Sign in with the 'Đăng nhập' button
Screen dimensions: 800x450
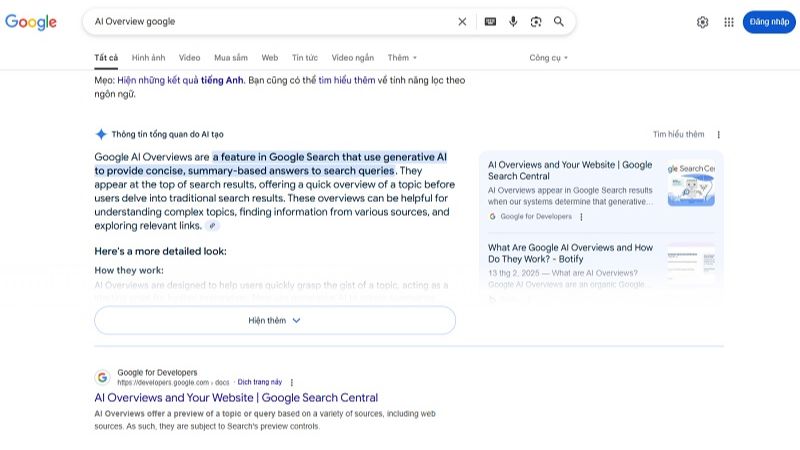pyautogui.click(x=769, y=22)
